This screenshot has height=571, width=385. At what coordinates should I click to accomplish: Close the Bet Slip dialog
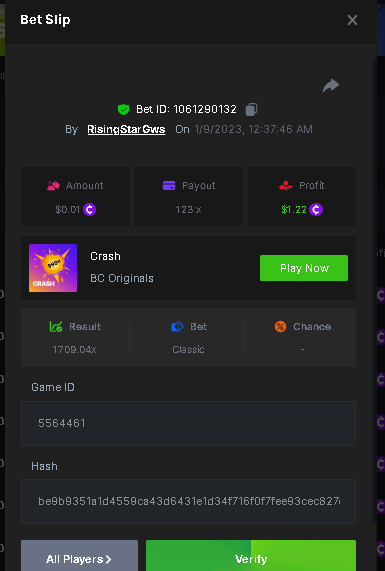click(352, 20)
